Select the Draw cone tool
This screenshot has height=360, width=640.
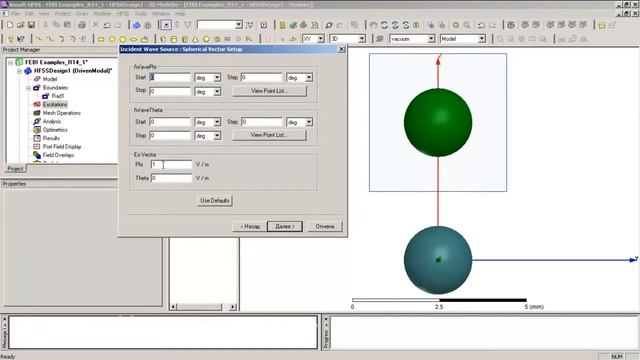click(x=196, y=39)
